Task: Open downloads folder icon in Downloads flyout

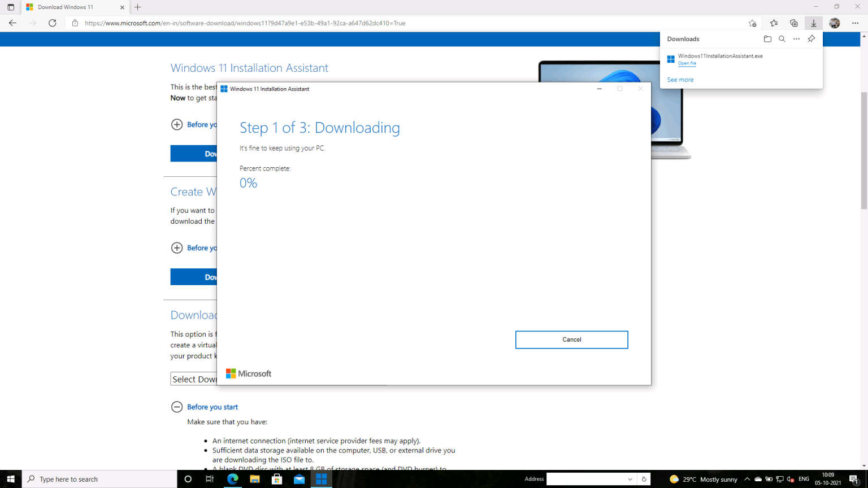Action: tap(767, 38)
